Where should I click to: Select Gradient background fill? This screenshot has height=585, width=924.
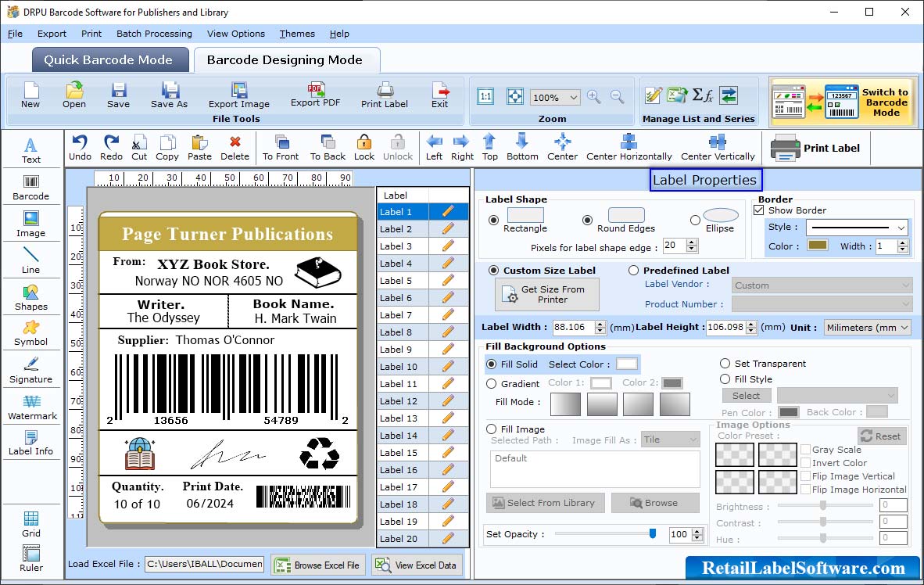pos(492,383)
